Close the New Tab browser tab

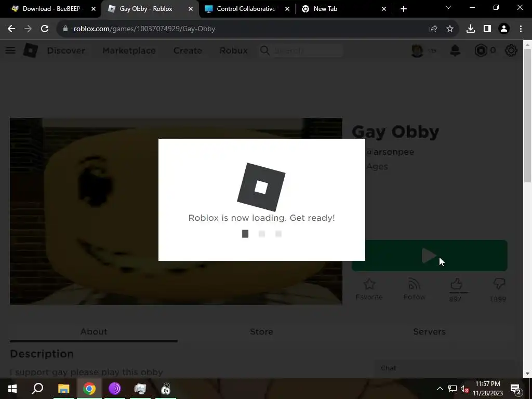[384, 9]
